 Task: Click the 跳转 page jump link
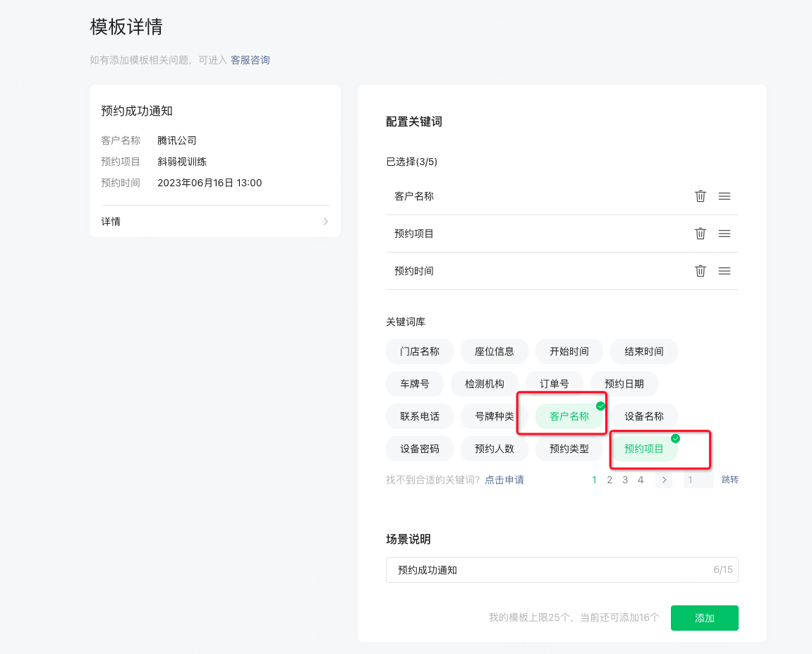[x=729, y=480]
